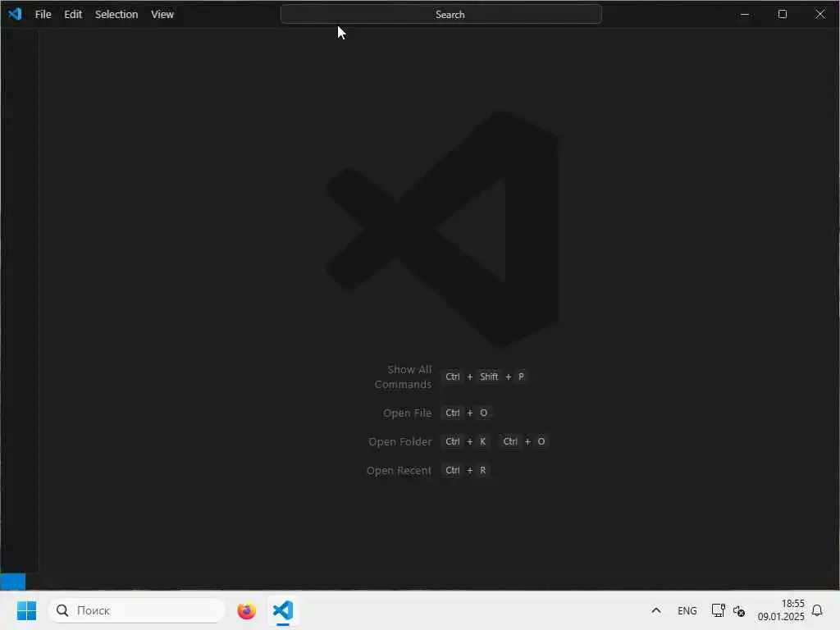
Task: Maximize the VS Code window
Action: click(782, 15)
